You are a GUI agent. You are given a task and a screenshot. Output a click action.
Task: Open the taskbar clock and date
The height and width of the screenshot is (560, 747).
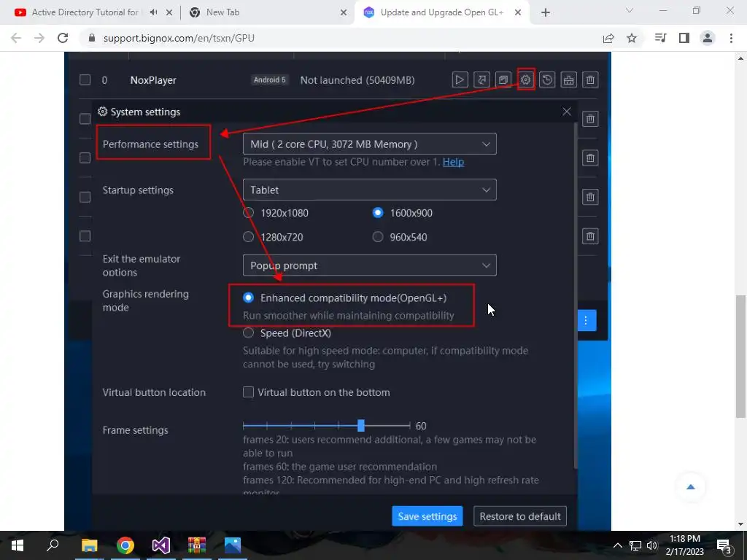684,545
